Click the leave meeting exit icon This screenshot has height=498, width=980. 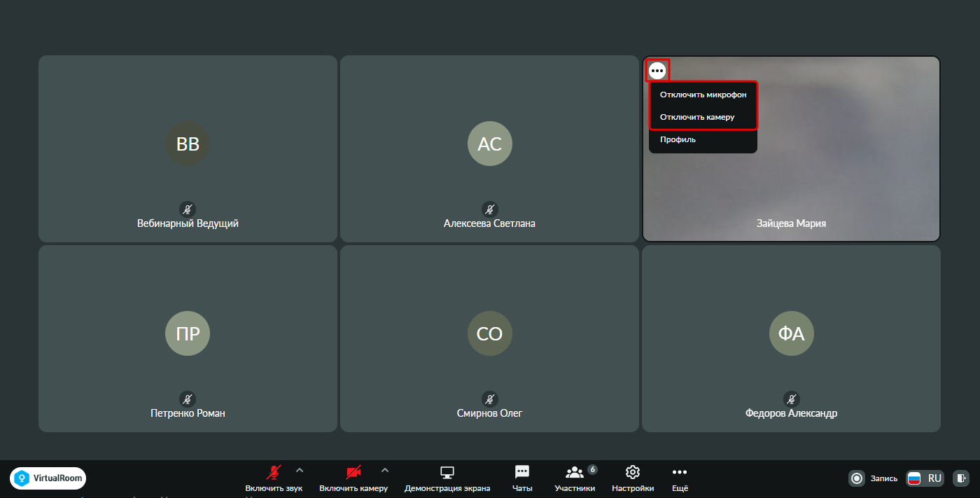[961, 478]
